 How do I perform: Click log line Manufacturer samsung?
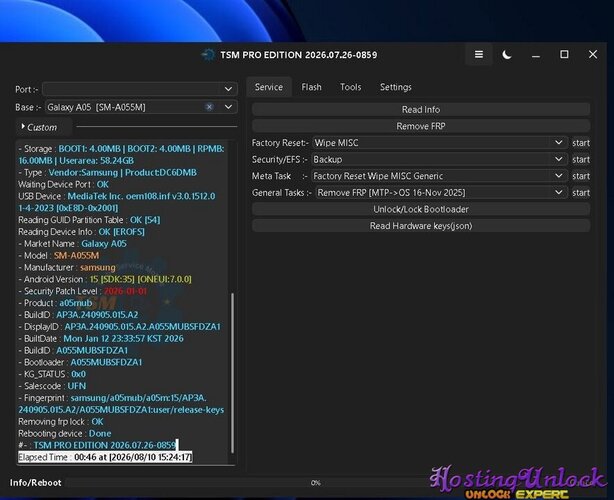point(67,267)
